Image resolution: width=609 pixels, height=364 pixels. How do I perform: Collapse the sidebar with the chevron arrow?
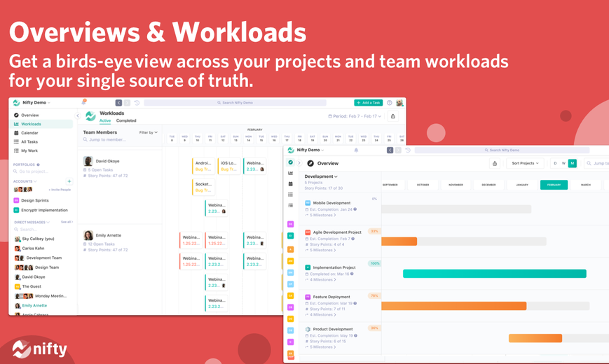point(78,115)
